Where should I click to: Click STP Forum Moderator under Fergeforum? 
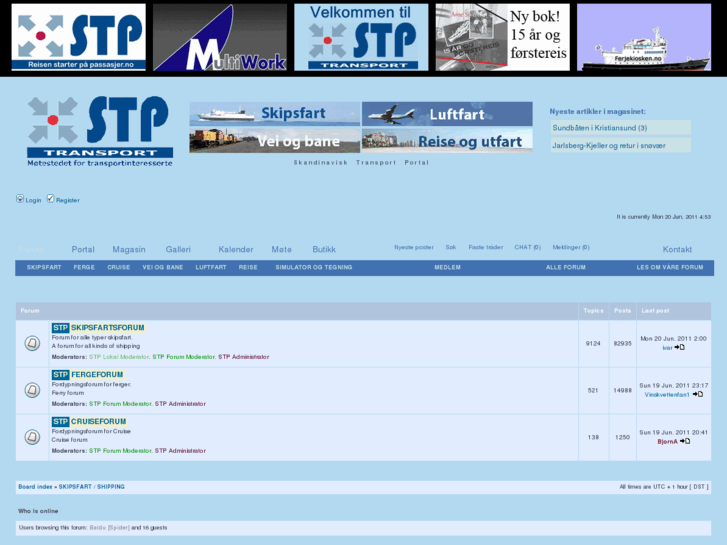(x=120, y=404)
